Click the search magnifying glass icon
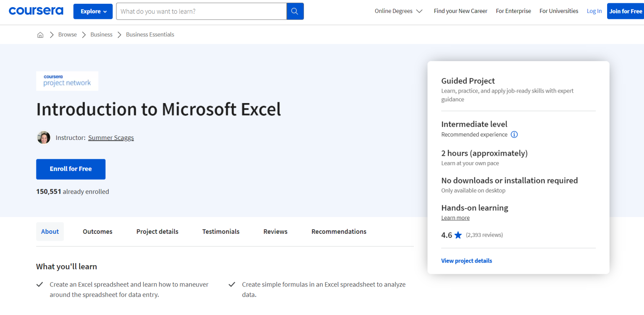644x315 pixels. (x=295, y=11)
